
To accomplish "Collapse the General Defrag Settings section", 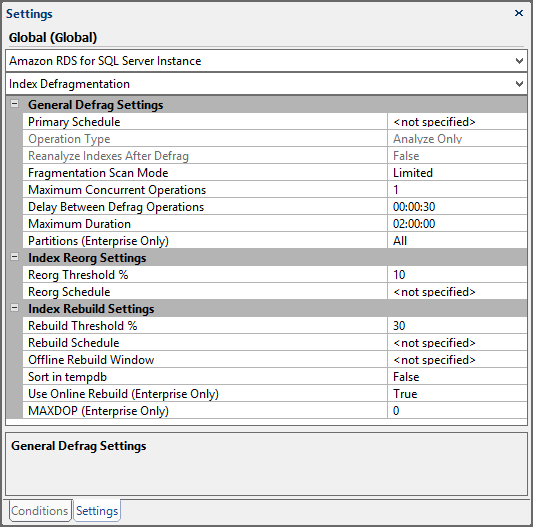I will 15,104.
